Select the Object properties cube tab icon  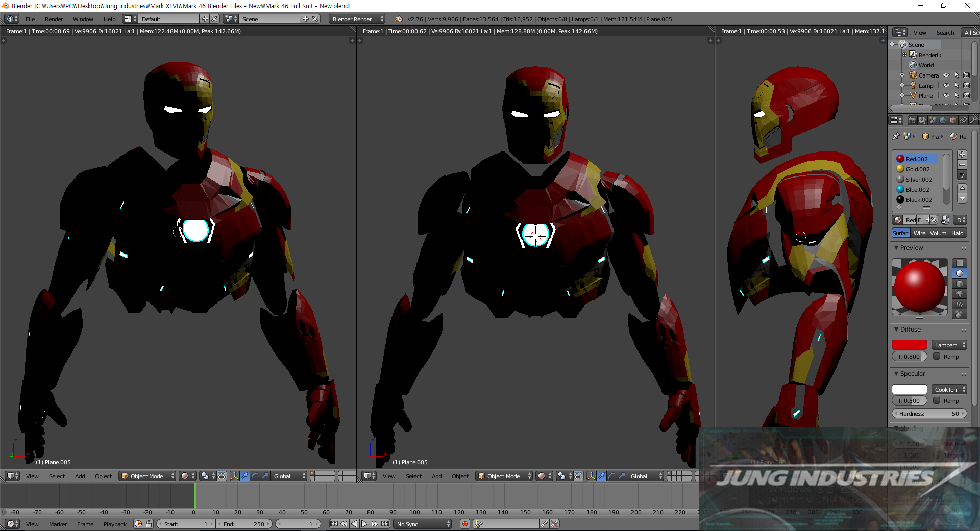(953, 120)
